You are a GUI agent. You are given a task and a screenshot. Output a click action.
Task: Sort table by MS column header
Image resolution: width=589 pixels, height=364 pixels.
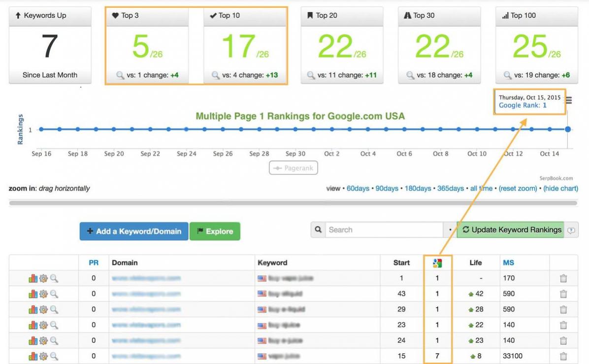coord(508,263)
